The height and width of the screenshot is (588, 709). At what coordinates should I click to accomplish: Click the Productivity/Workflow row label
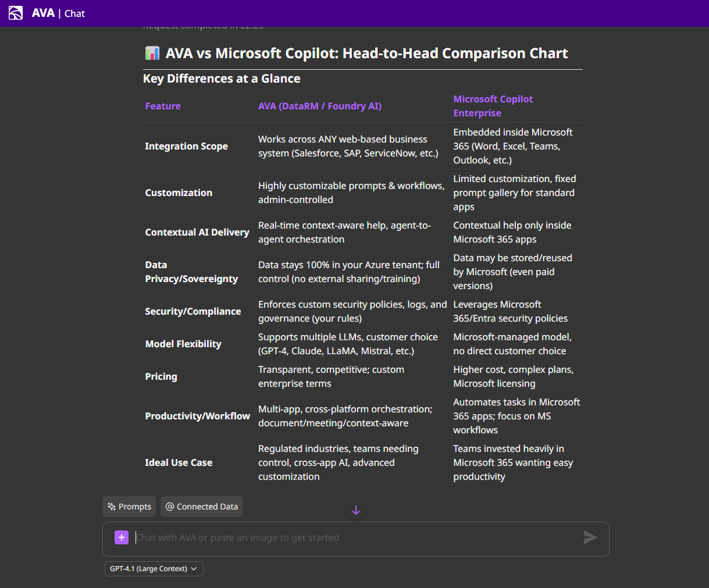pos(197,416)
